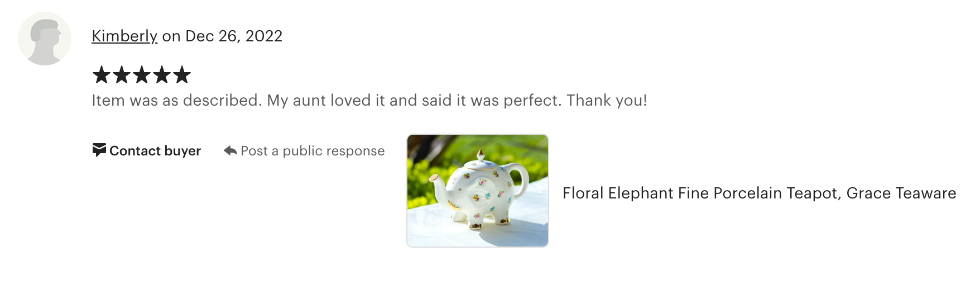Viewport: 980px width, 284px height.
Task: Open Kimberly's buyer profile link
Action: click(x=124, y=36)
